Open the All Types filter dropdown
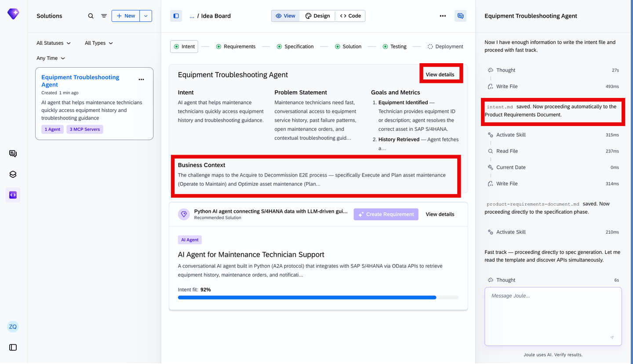 pyautogui.click(x=99, y=43)
